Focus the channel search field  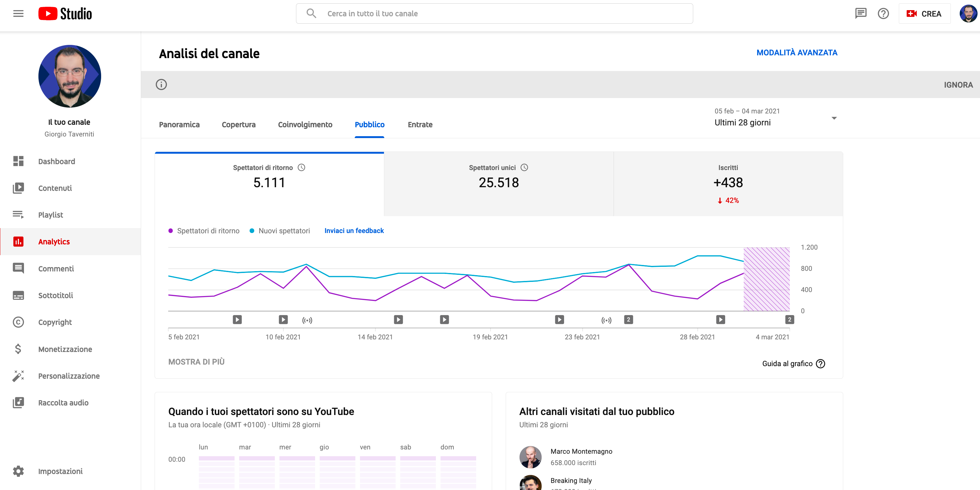coord(494,14)
